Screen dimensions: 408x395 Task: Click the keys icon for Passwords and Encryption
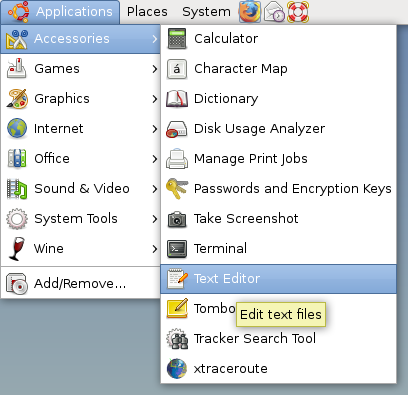177,189
